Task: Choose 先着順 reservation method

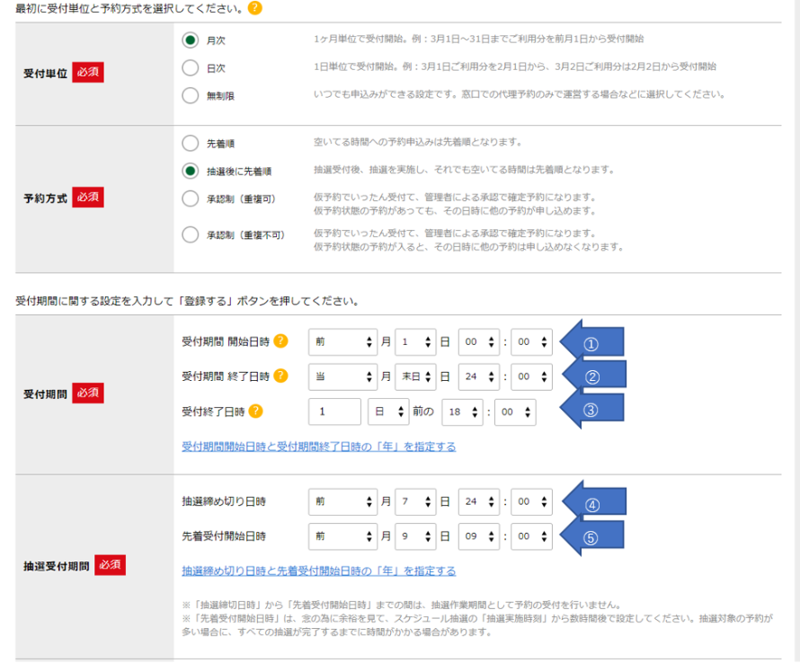Action: point(190,143)
